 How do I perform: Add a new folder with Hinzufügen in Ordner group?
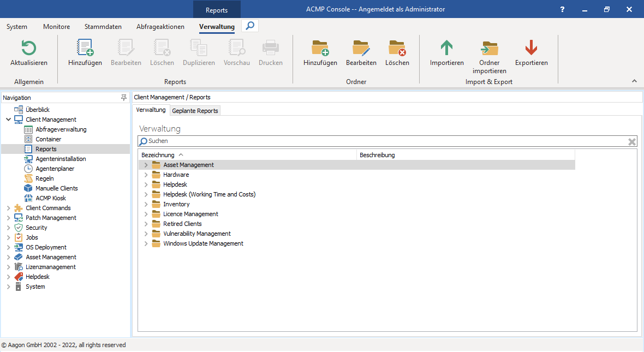pos(320,47)
